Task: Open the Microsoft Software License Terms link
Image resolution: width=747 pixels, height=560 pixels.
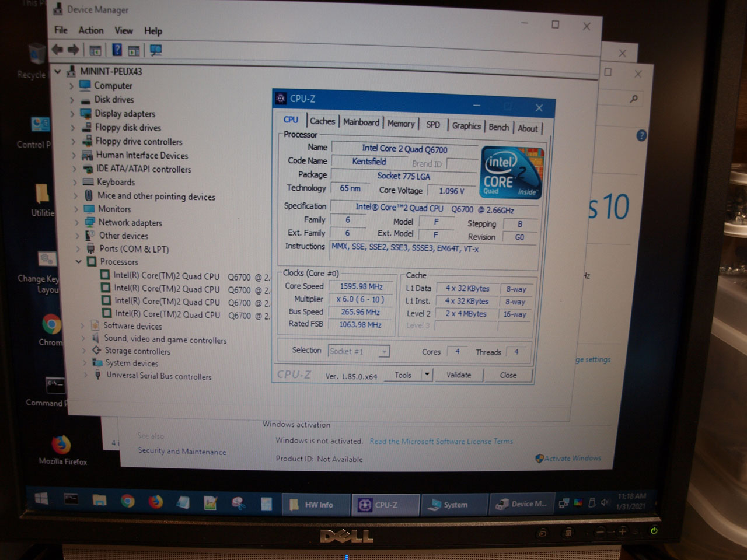Action: pyautogui.click(x=441, y=442)
